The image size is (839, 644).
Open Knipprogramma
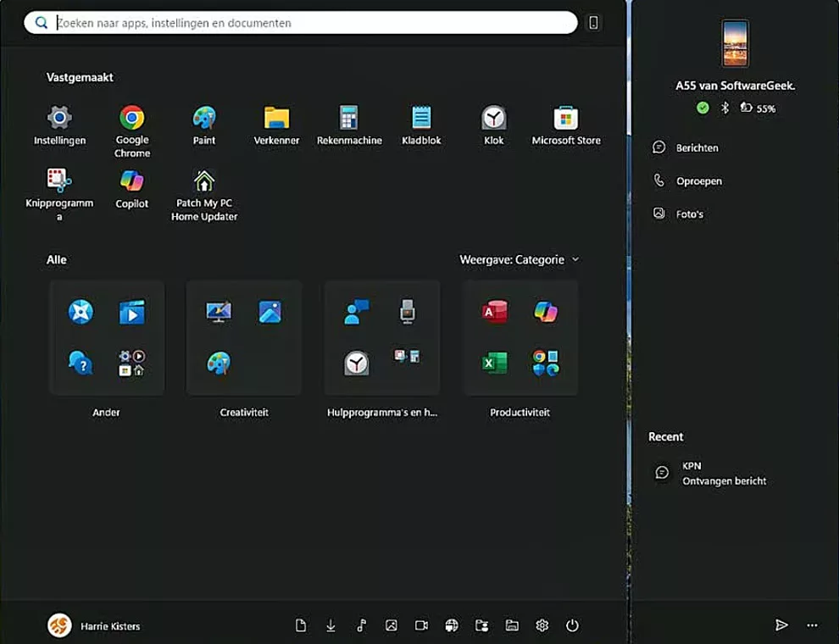coord(59,185)
